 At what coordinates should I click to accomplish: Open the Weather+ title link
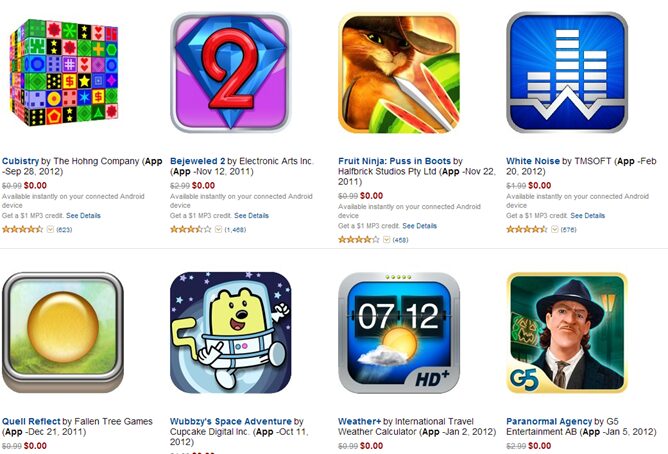click(360, 422)
